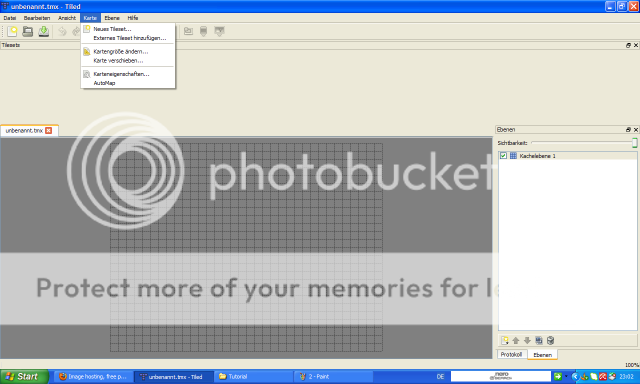The width and height of the screenshot is (640, 384).
Task: Click the Sichtbarkeit opacity slider handle
Action: coord(635,143)
